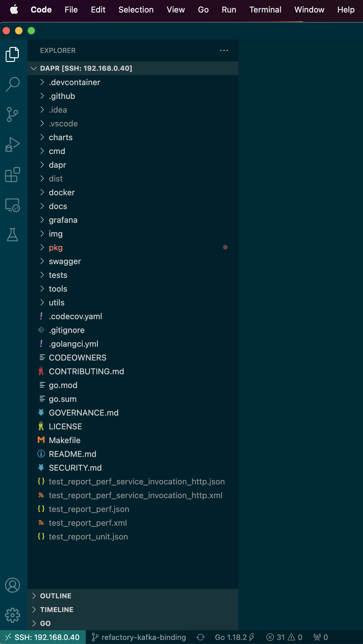363x644 pixels.
Task: Expand the dapr folder
Action: click(133, 165)
